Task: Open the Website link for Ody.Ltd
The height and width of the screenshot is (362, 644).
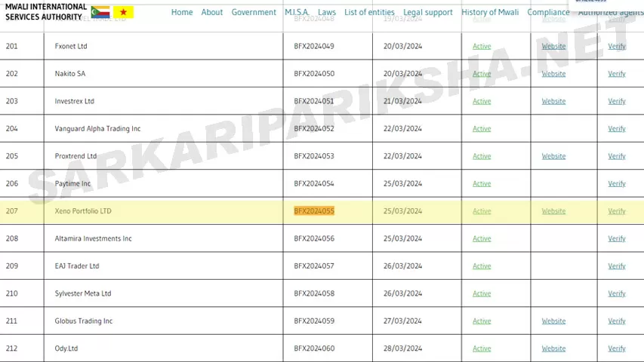Action: (x=553, y=348)
